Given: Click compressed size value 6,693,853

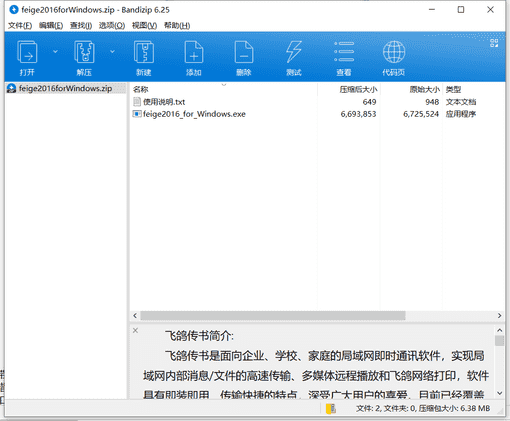Looking at the screenshot, I should point(358,114).
